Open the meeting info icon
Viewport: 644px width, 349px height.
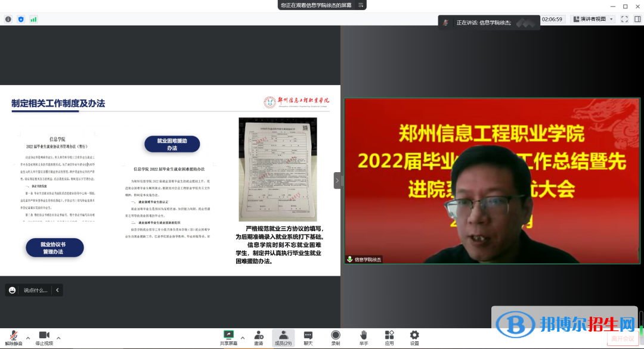(8, 19)
